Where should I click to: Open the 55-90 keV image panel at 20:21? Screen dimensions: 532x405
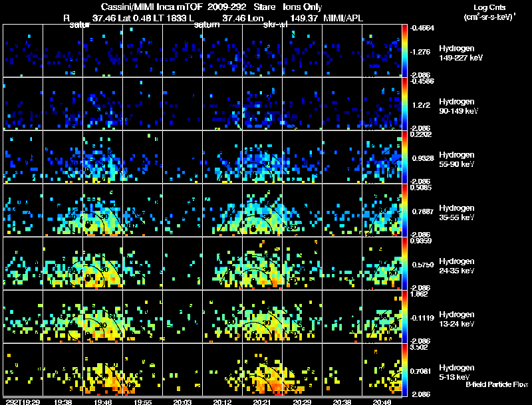262,157
